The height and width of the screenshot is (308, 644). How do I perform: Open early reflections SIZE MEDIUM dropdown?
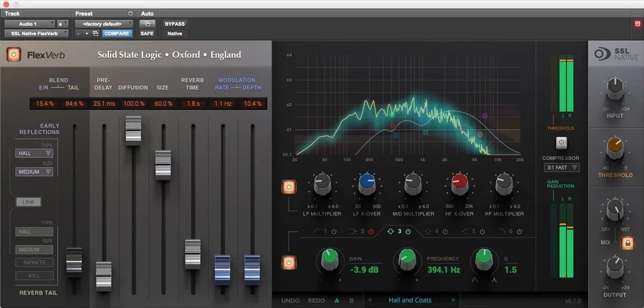click(34, 172)
